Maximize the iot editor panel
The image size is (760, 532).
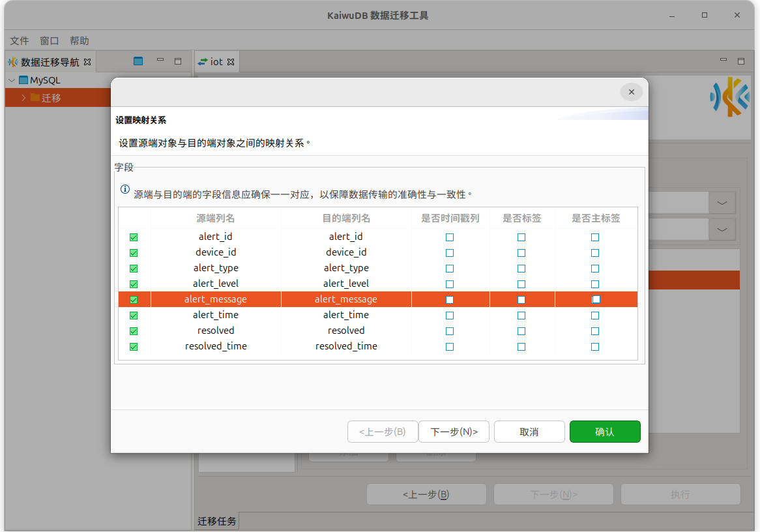741,61
